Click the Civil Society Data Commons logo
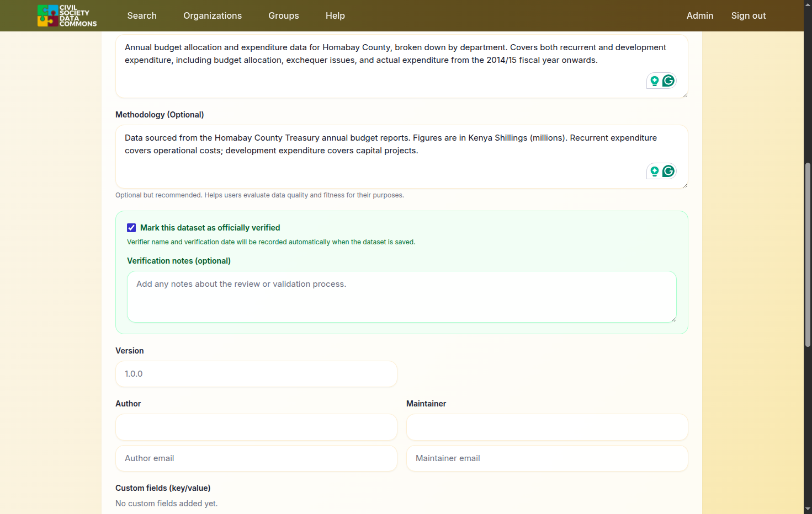Image resolution: width=812 pixels, height=514 pixels. pyautogui.click(x=67, y=15)
